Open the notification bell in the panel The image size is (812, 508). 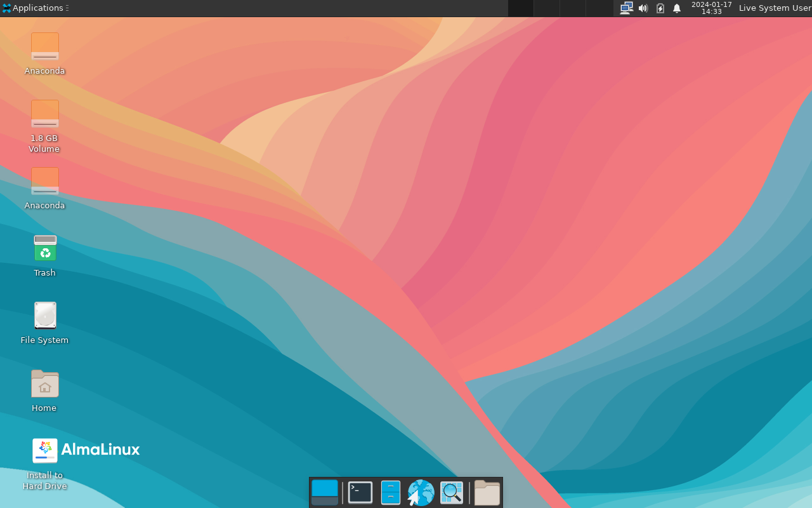point(676,8)
